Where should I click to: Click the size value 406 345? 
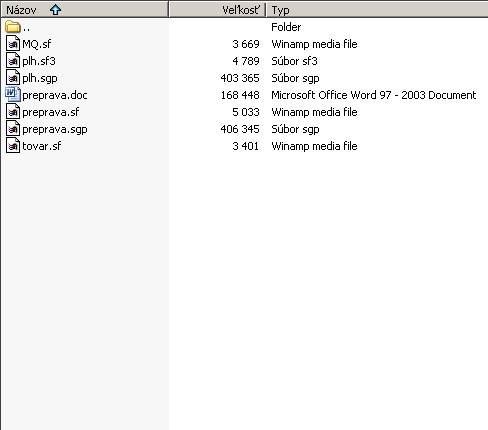pyautogui.click(x=240, y=129)
